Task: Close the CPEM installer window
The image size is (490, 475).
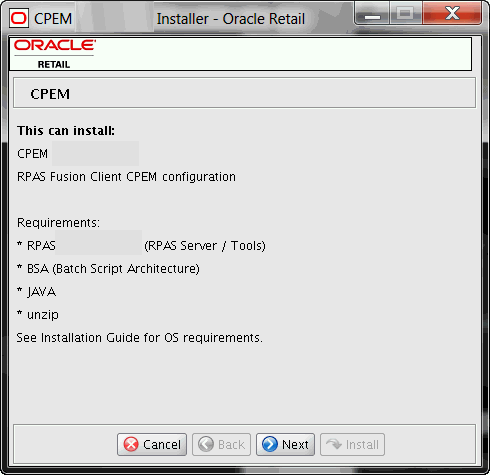Action: [x=452, y=14]
